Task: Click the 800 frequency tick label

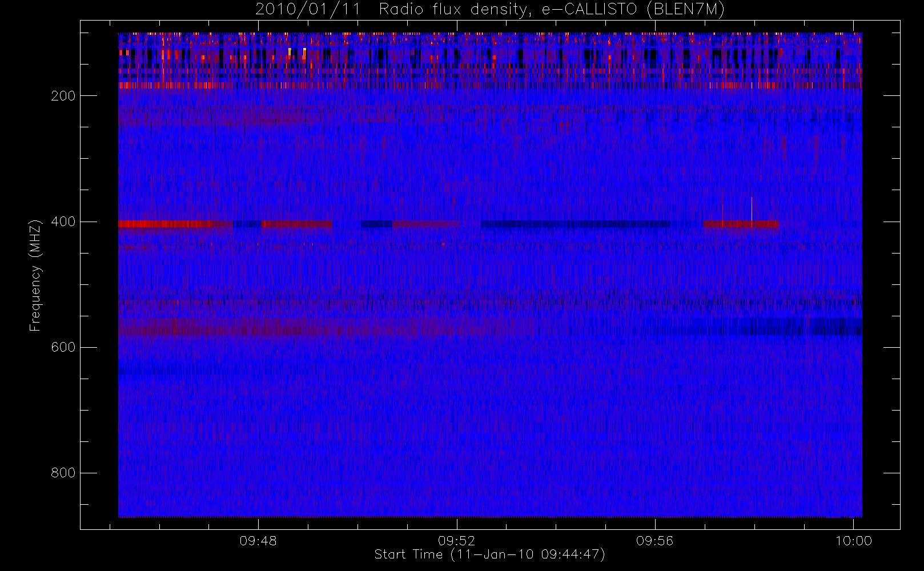Action: pyautogui.click(x=63, y=473)
